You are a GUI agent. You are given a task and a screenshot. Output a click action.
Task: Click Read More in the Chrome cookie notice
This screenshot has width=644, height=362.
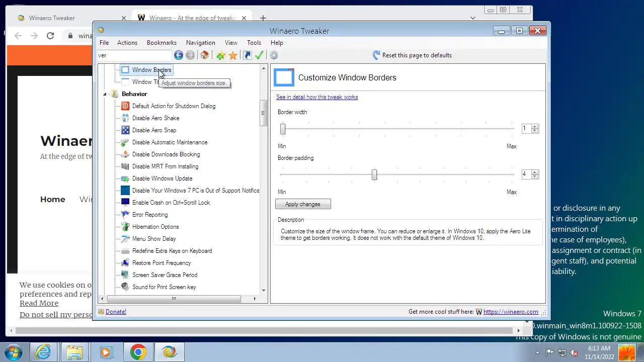tap(39, 303)
